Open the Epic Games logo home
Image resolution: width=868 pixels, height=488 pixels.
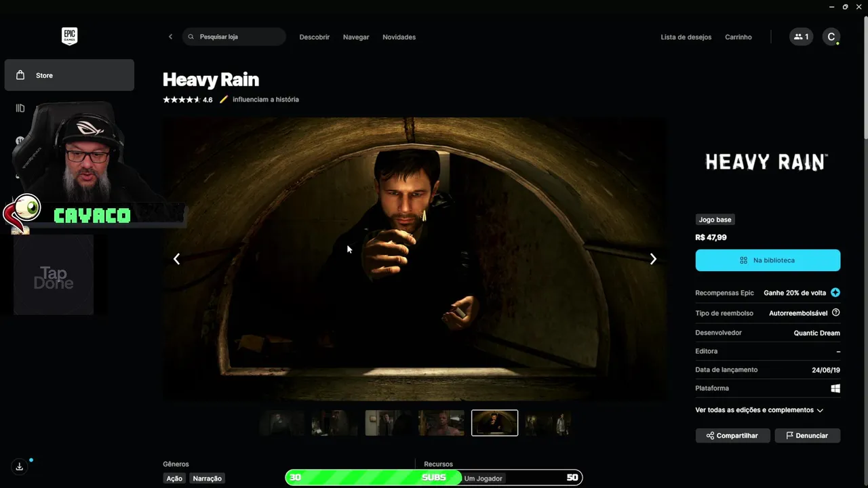(69, 37)
